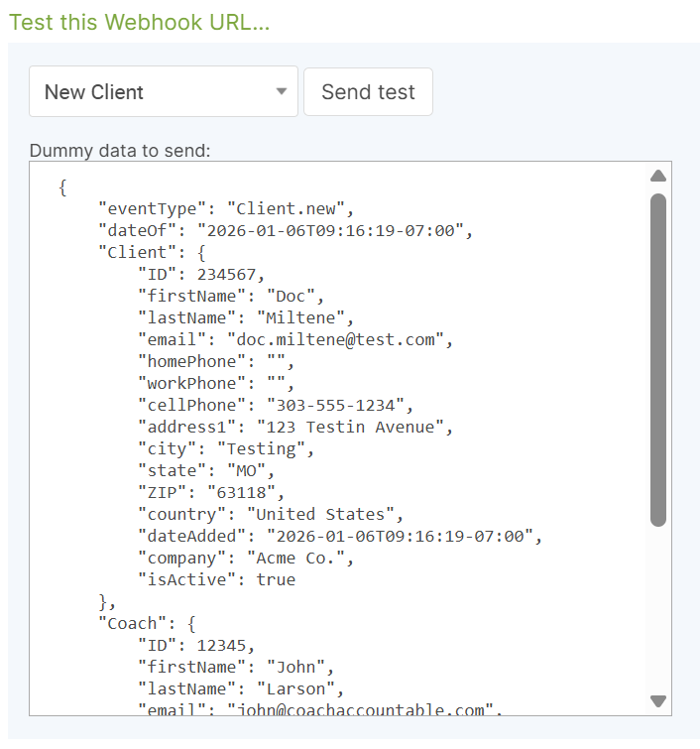The image size is (700, 749).
Task: Click the "isActive": true line
Action: [x=216, y=580]
